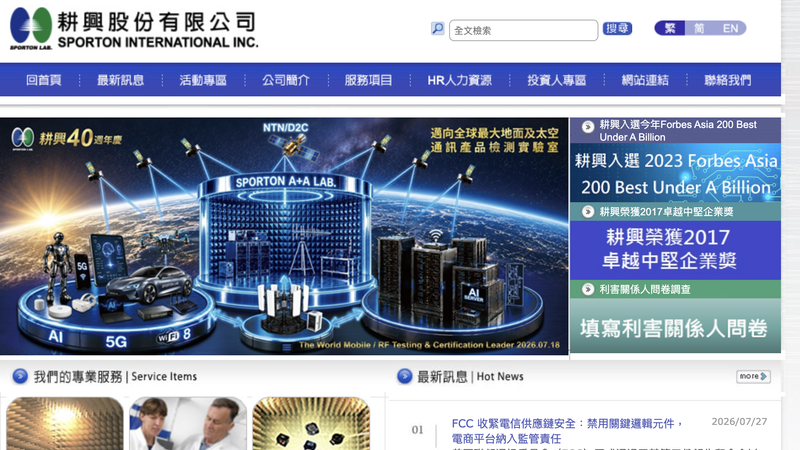Screen dimensions: 800x450
Task: Open the 活動專區 menu item
Action: point(203,80)
